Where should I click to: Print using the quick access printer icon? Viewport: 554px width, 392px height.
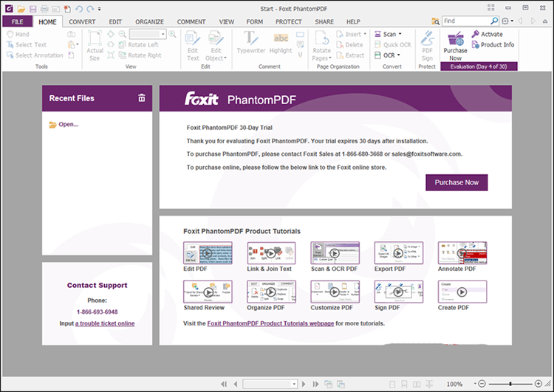point(44,9)
